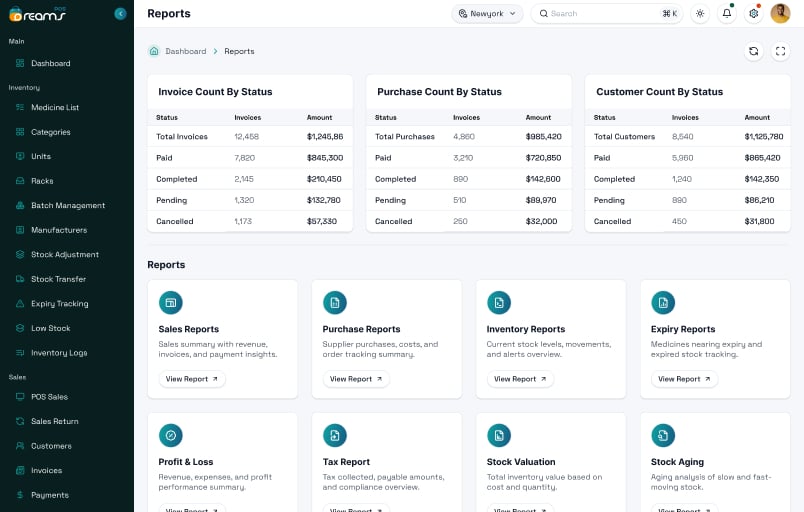
Task: Go to Units in the sidebar
Action: [41, 156]
